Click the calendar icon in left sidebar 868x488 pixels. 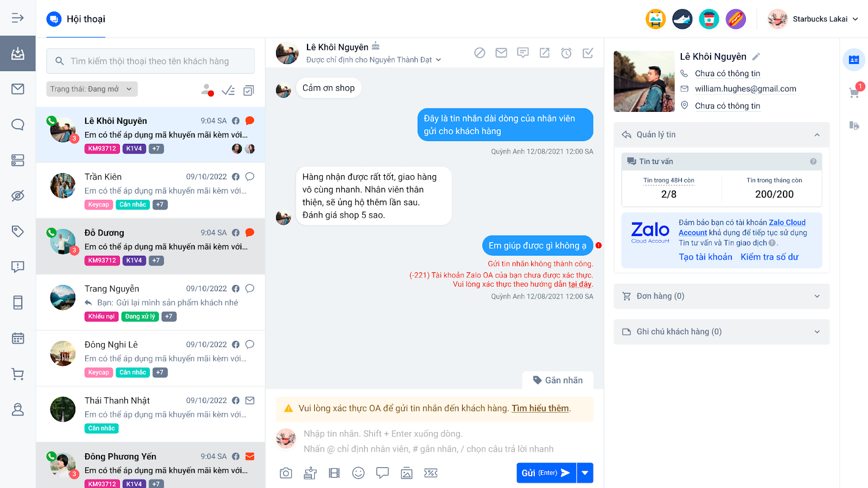18,338
